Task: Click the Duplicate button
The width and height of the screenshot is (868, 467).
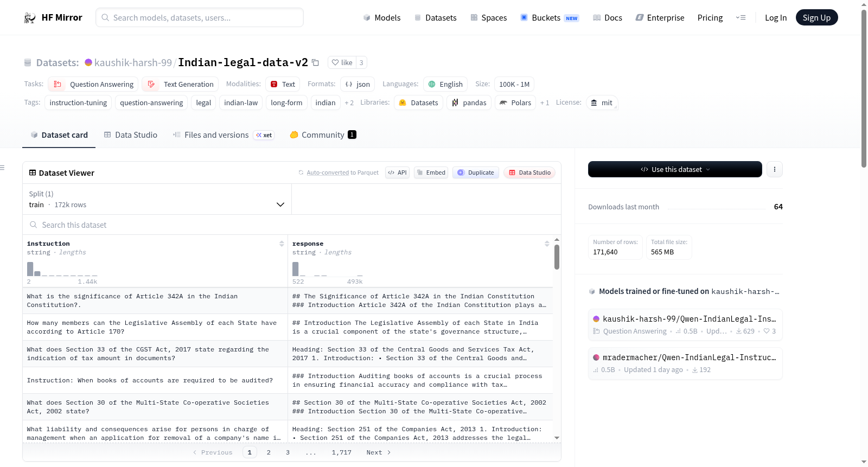Action: click(476, 172)
